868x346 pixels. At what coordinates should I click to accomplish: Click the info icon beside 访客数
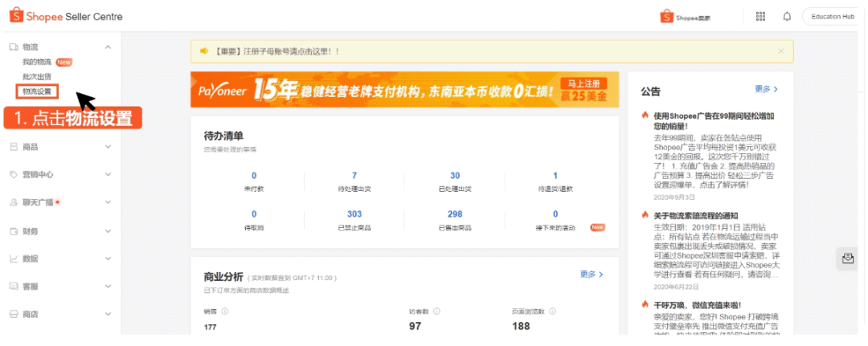[436, 311]
